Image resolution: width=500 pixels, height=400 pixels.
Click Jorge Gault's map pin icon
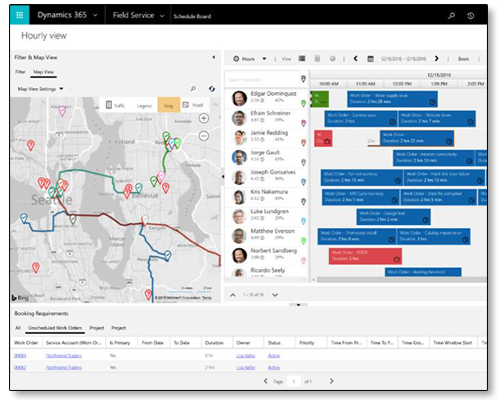pyautogui.click(x=303, y=162)
